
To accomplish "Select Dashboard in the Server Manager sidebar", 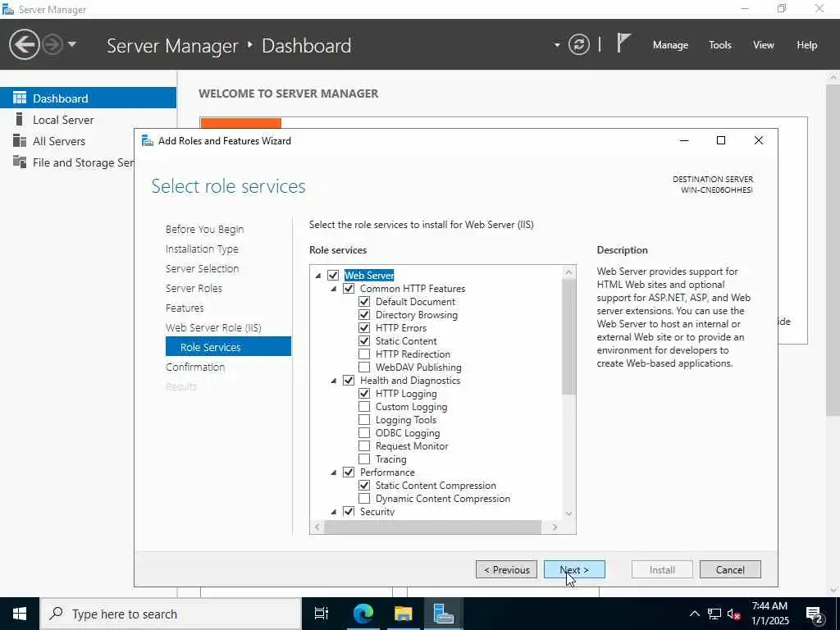I will [88, 98].
